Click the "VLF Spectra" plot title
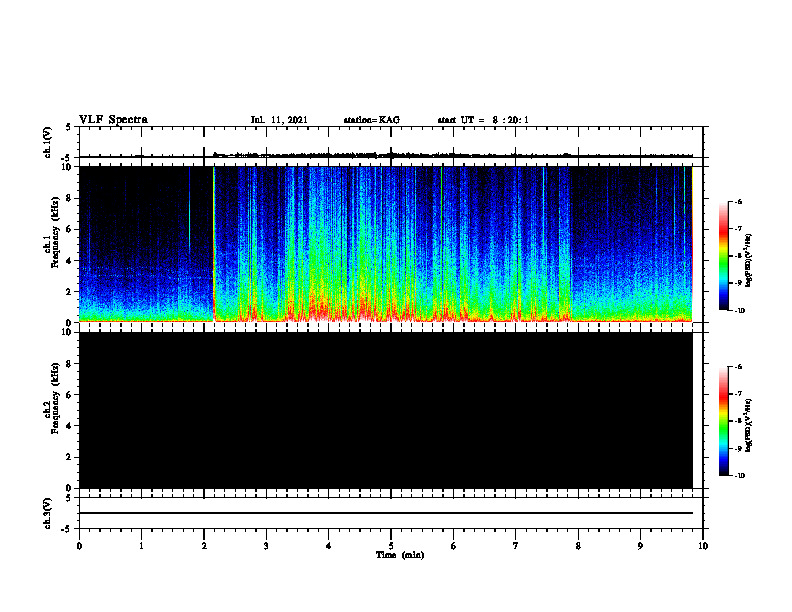792x612 pixels. [113, 120]
